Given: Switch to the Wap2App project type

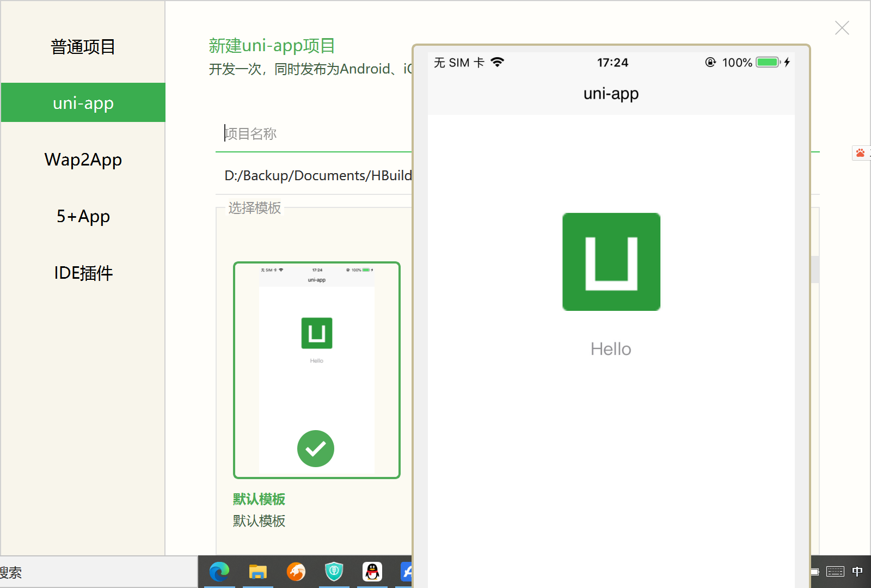Looking at the screenshot, I should click(83, 160).
